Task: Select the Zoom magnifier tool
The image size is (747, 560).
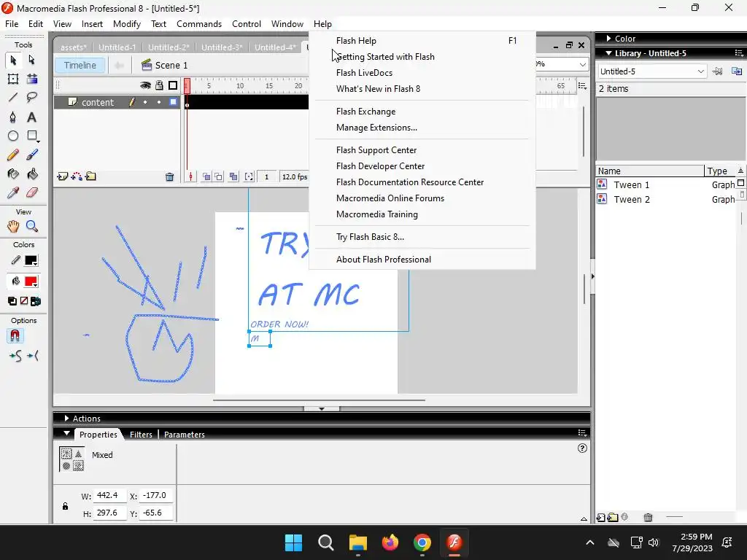Action: click(x=32, y=226)
